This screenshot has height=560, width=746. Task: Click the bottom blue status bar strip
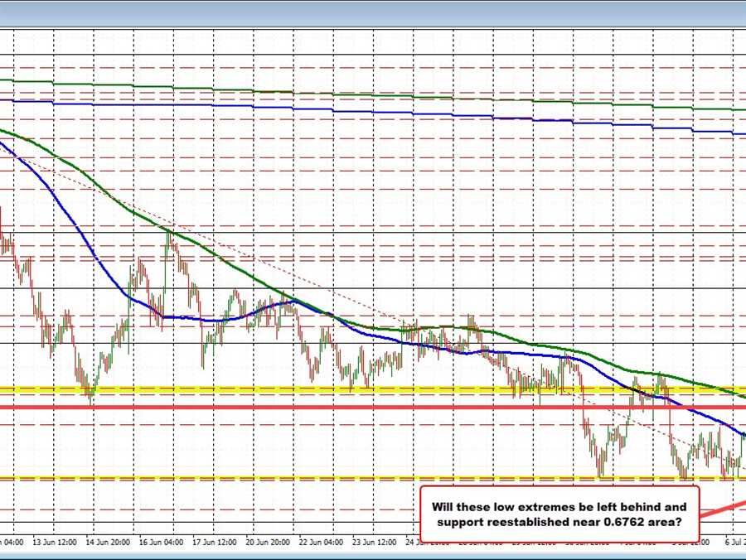(x=373, y=554)
